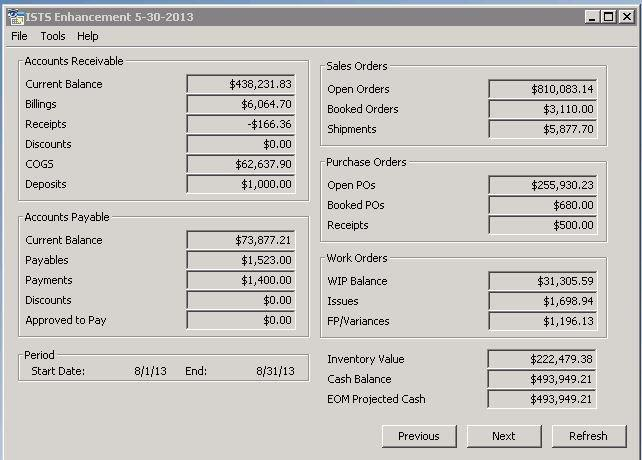Screen dimensions: 642x460
Task: Click the period end date 8/31/13
Action: 275,371
